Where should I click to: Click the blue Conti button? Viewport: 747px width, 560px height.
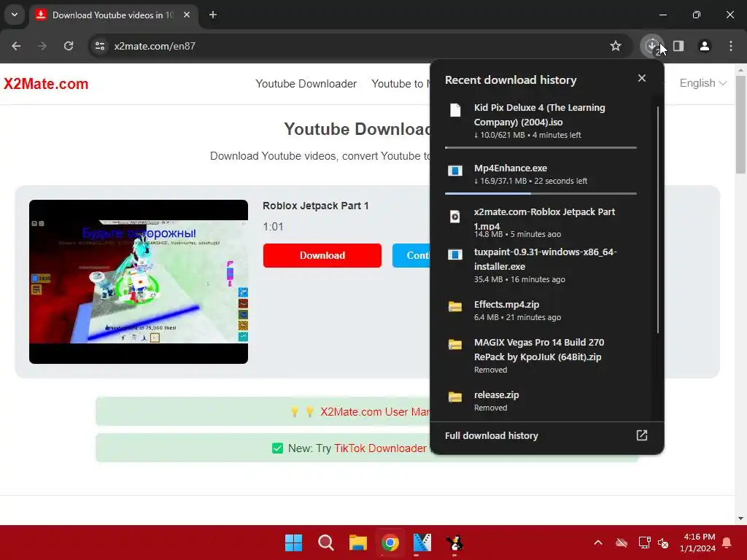tap(411, 255)
